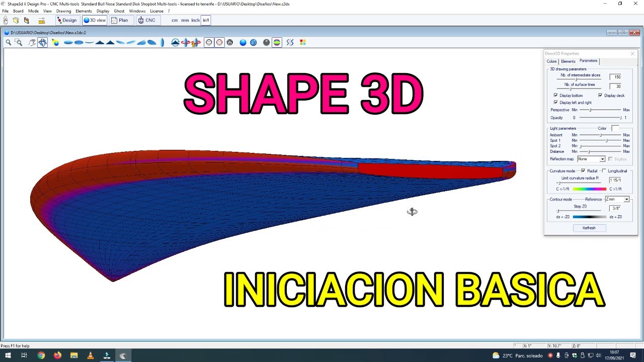Set units to mm
Image resolution: width=644 pixels, height=362 pixels.
pyautogui.click(x=185, y=21)
